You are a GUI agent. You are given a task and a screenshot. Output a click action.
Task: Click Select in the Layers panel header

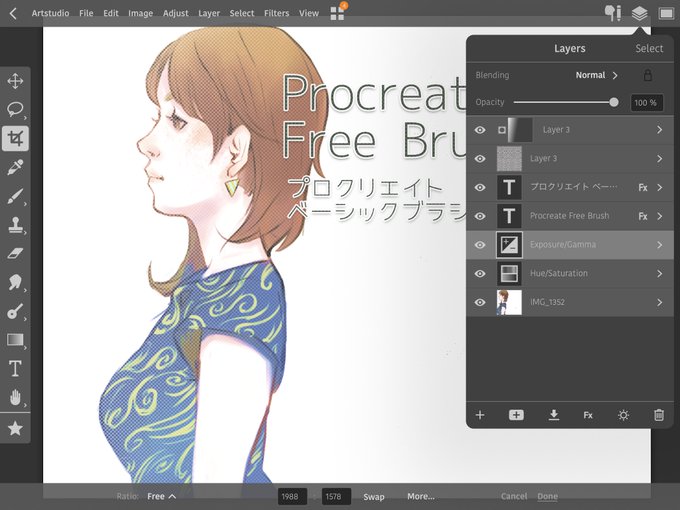649,48
